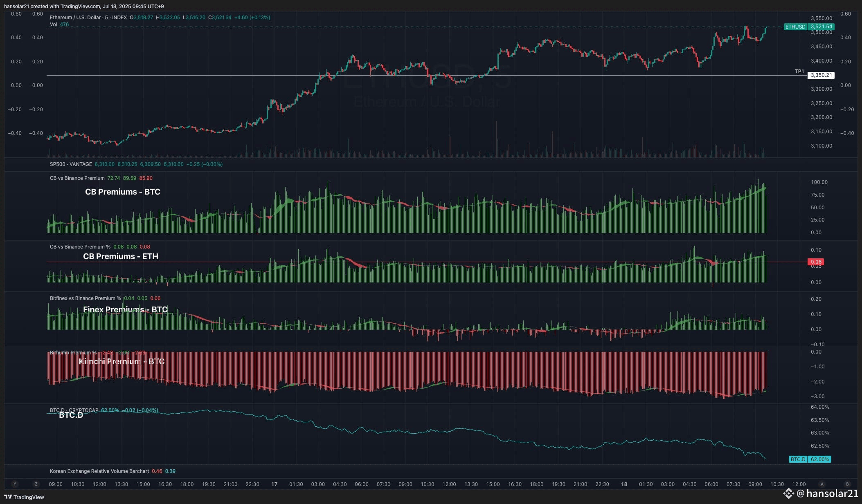Click the hansolar21 created with TradingView.com header
Screen dimensions: 862x504
pos(84,6)
